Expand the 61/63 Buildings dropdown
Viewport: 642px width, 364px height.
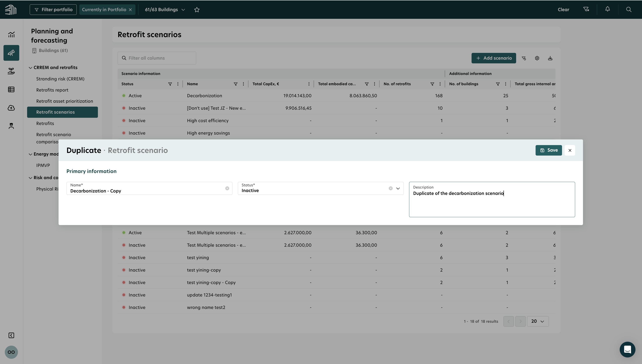165,9
